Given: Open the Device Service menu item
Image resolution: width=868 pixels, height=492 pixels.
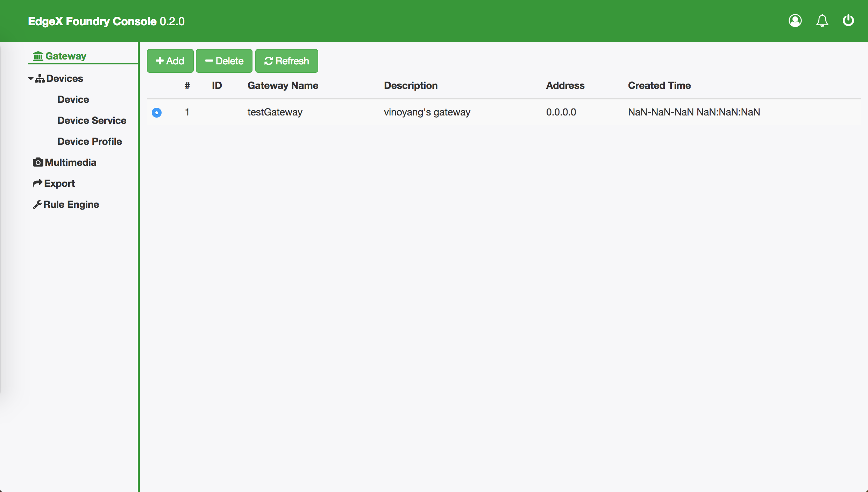Looking at the screenshot, I should click(x=92, y=120).
